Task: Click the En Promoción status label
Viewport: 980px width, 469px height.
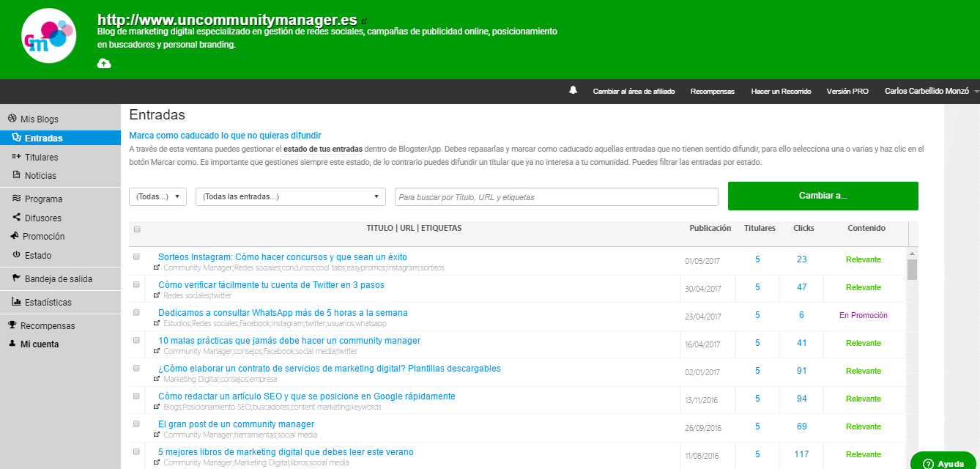Action: click(x=864, y=315)
